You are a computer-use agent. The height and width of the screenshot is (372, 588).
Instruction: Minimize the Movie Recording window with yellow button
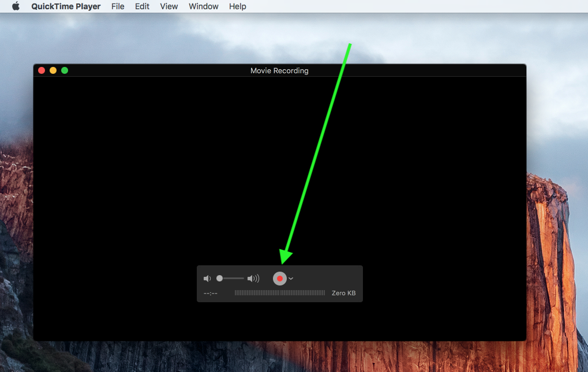click(x=53, y=70)
